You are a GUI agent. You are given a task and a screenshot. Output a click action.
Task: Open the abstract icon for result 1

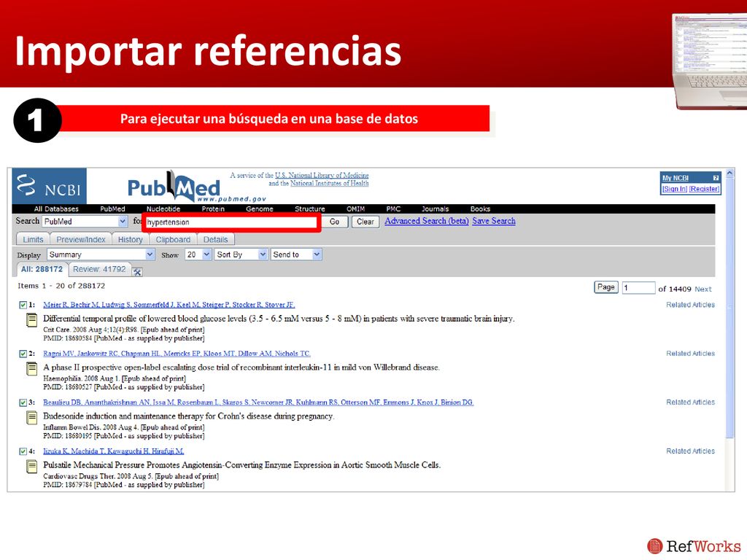pyautogui.click(x=31, y=320)
